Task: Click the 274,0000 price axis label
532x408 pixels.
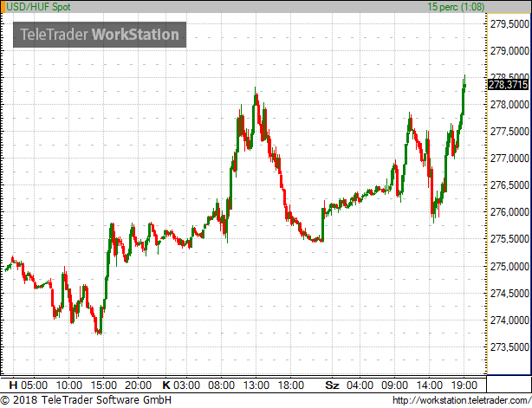Action: (x=509, y=321)
